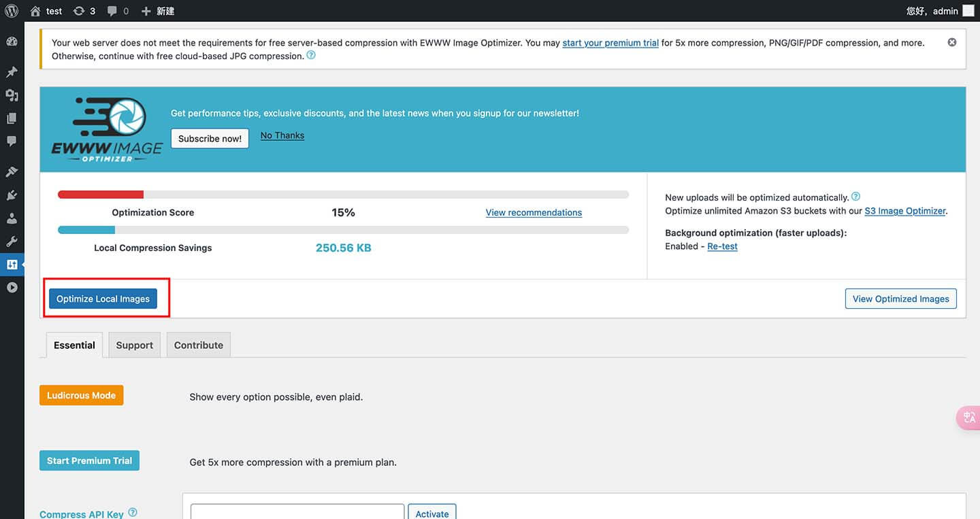Switch to the Essential tab
The image size is (980, 519).
[74, 345]
